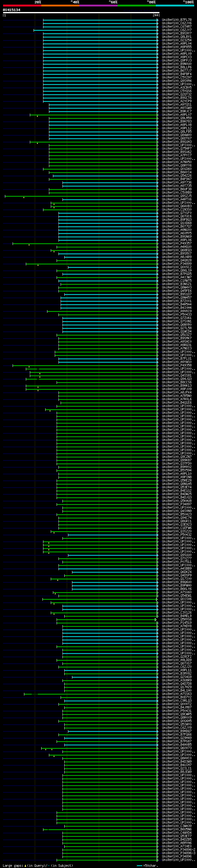Select the UniRef100_A9PL09 entry
Viewport: 197px width, 868px height.
click(177, 54)
